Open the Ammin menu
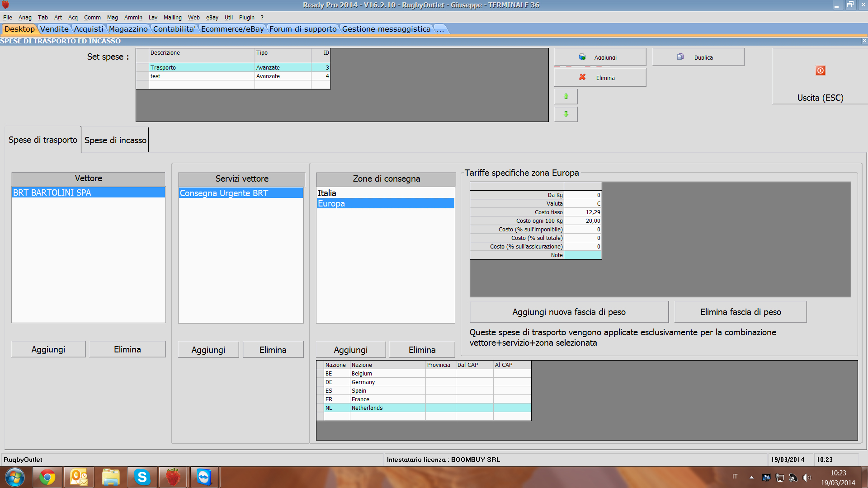868x488 pixels. 133,18
